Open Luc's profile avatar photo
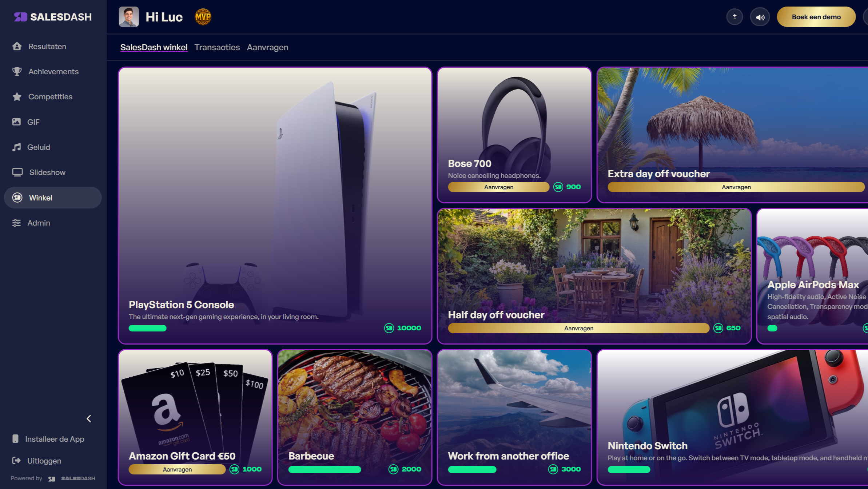 (129, 17)
